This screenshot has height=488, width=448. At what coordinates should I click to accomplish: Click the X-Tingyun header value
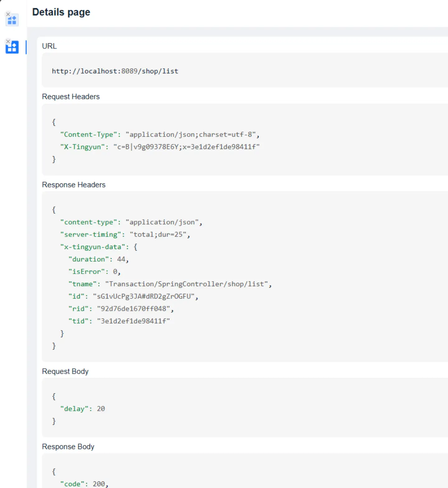[x=186, y=147]
